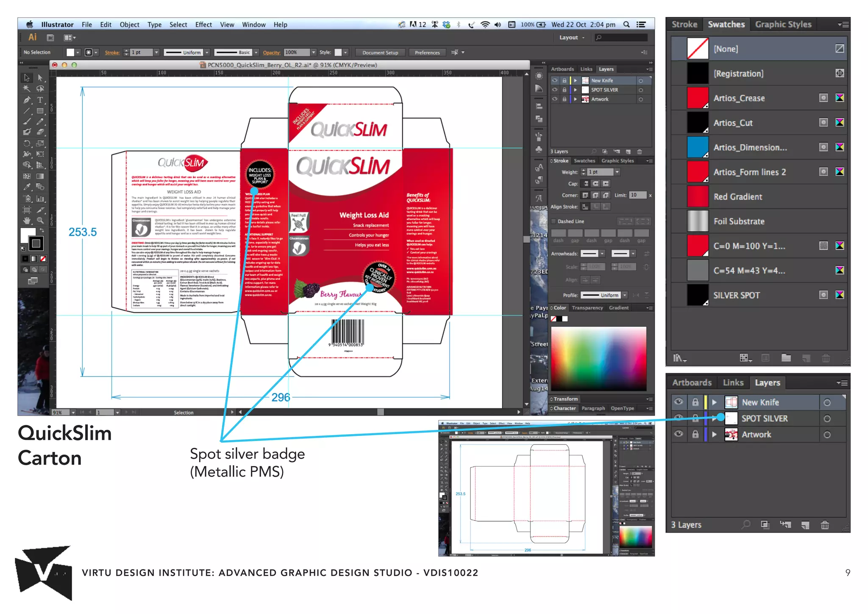Open the Wi-Fi status menu
Viewport: 868px width, 614px height.
(485, 25)
